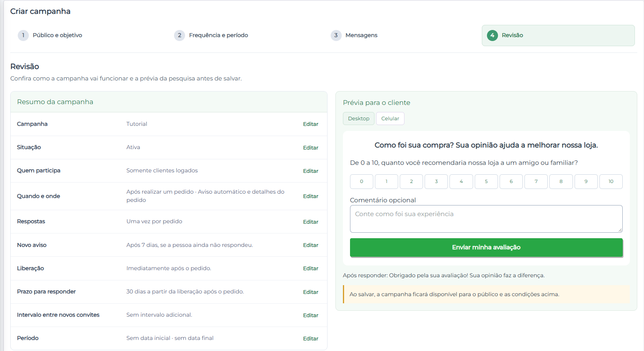The width and height of the screenshot is (644, 351).
Task: Edit the Prazo para responder row
Action: [311, 292]
